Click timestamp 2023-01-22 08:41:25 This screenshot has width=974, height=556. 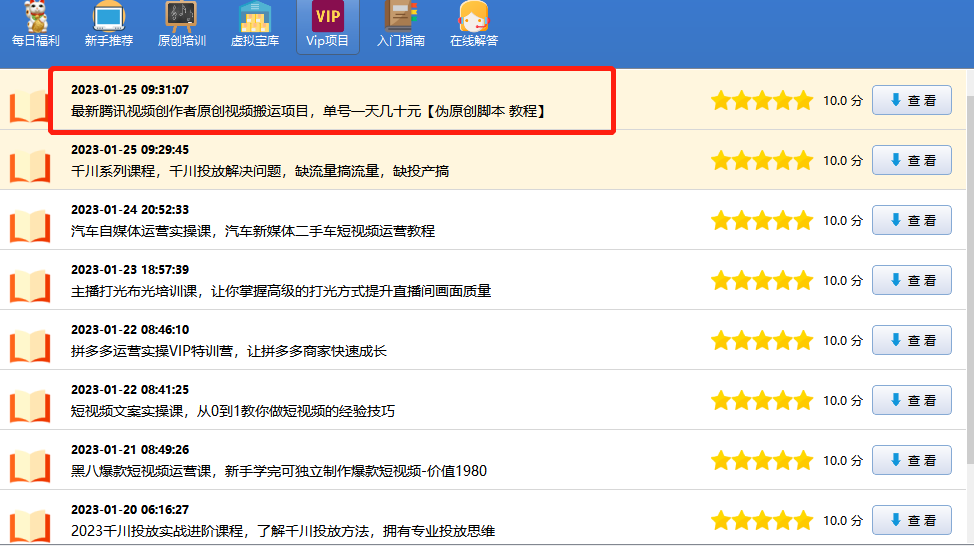pos(130,390)
